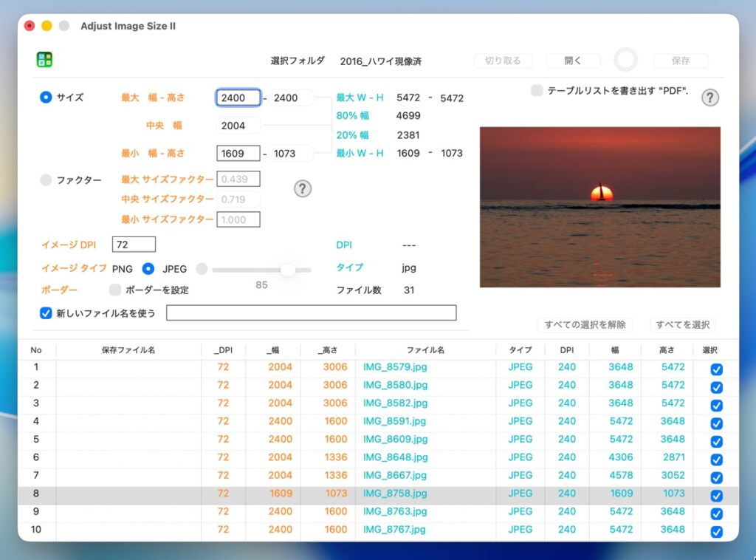This screenshot has width=756, height=560.
Task: Select the サイズ radio button
Action: 46,97
